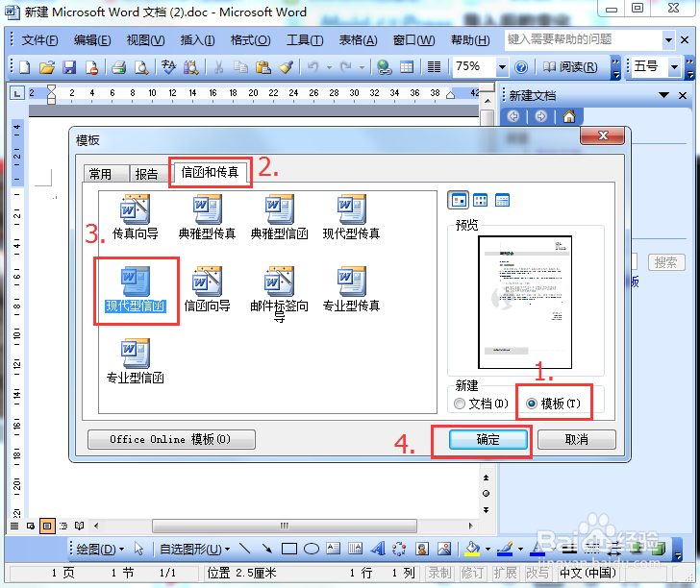Toggle the 扩展 status bar indicator
The image size is (700, 588).
(x=505, y=573)
